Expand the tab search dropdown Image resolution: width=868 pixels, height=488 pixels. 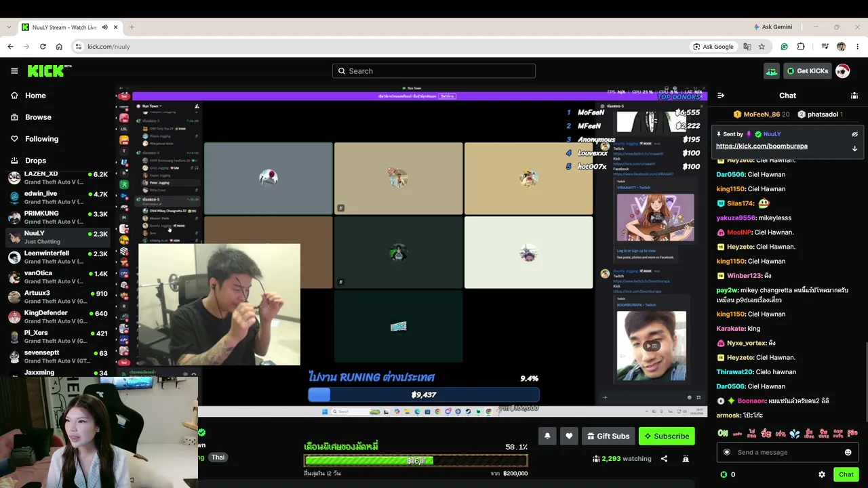coord(9,27)
